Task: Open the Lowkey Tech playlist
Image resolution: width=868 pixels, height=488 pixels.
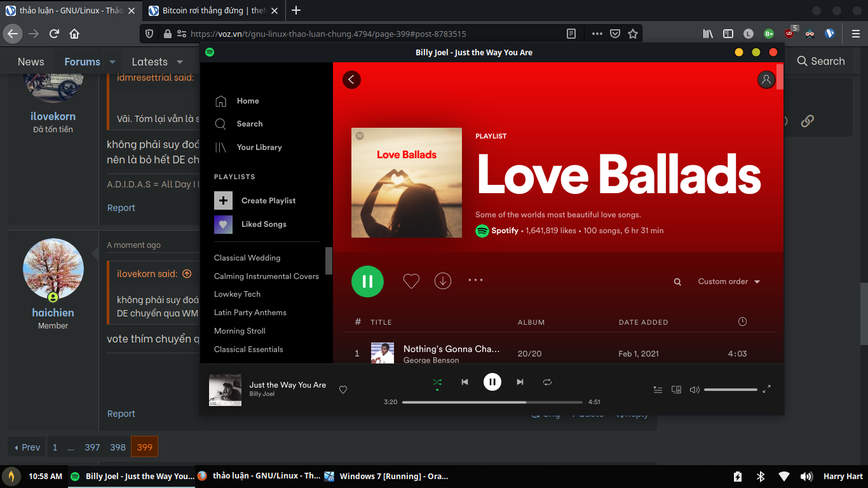Action: click(237, 294)
